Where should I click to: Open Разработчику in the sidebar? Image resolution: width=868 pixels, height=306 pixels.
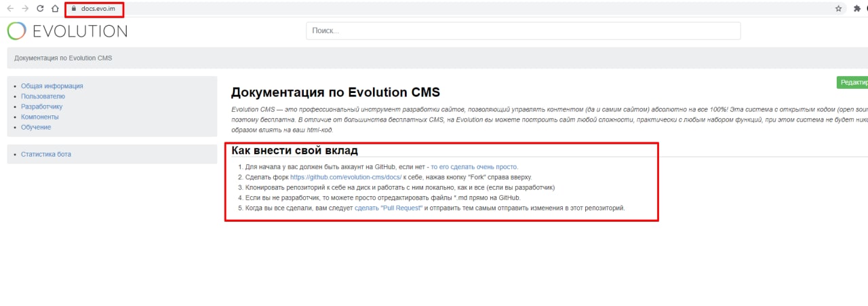coord(42,107)
